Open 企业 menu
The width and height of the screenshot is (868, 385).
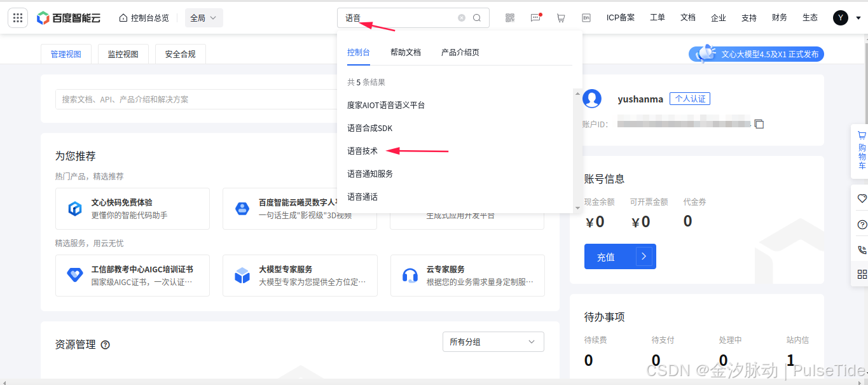point(719,18)
